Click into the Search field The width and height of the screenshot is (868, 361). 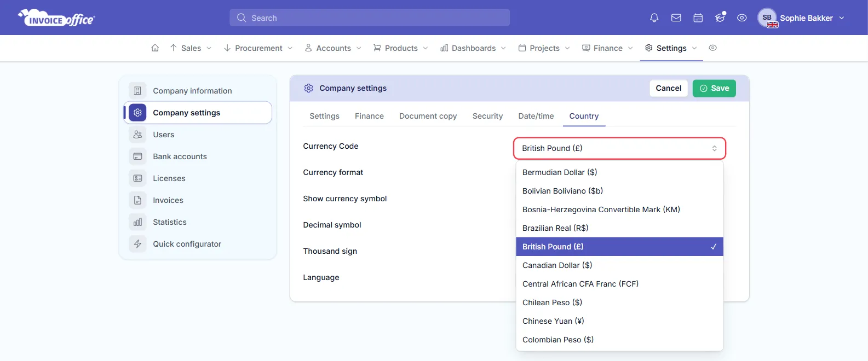pyautogui.click(x=370, y=18)
